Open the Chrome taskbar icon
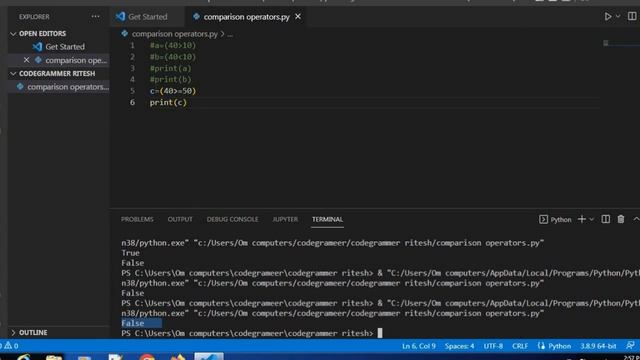The image size is (640, 360). [x=147, y=357]
